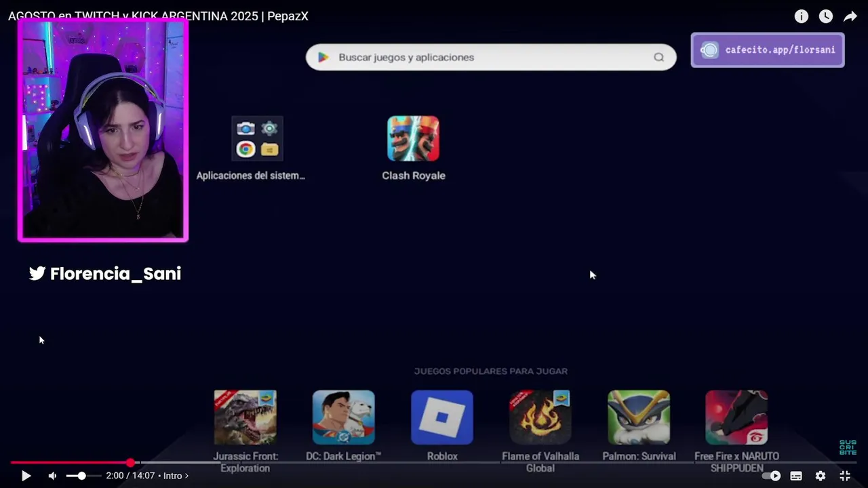The image size is (868, 488).
Task: Adjust the volume slider
Action: [82, 476]
